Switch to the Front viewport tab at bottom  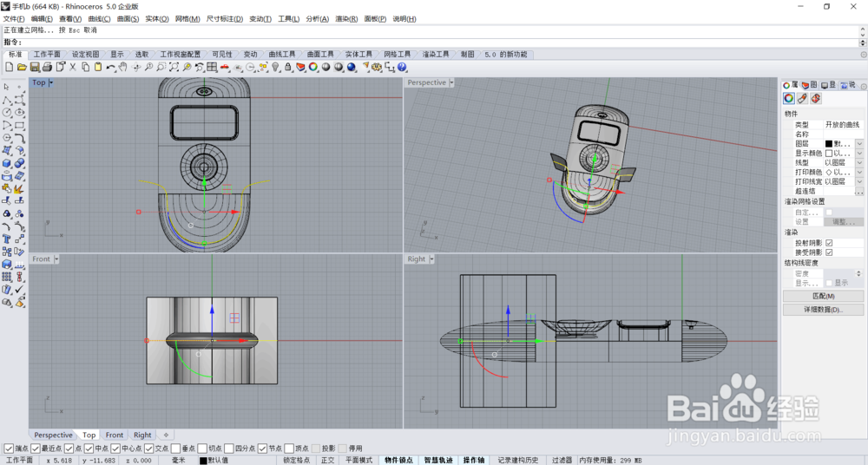115,436
